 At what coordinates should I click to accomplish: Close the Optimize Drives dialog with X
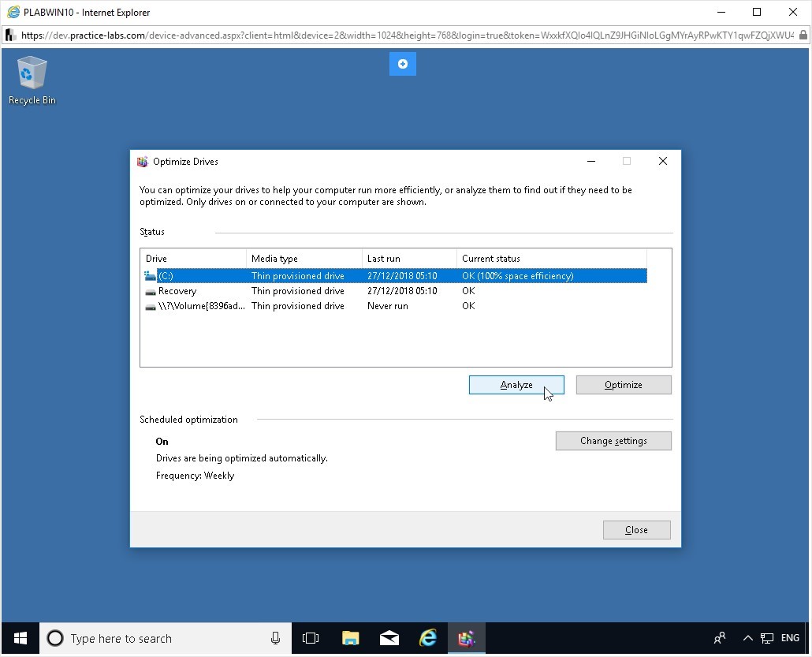tap(662, 161)
